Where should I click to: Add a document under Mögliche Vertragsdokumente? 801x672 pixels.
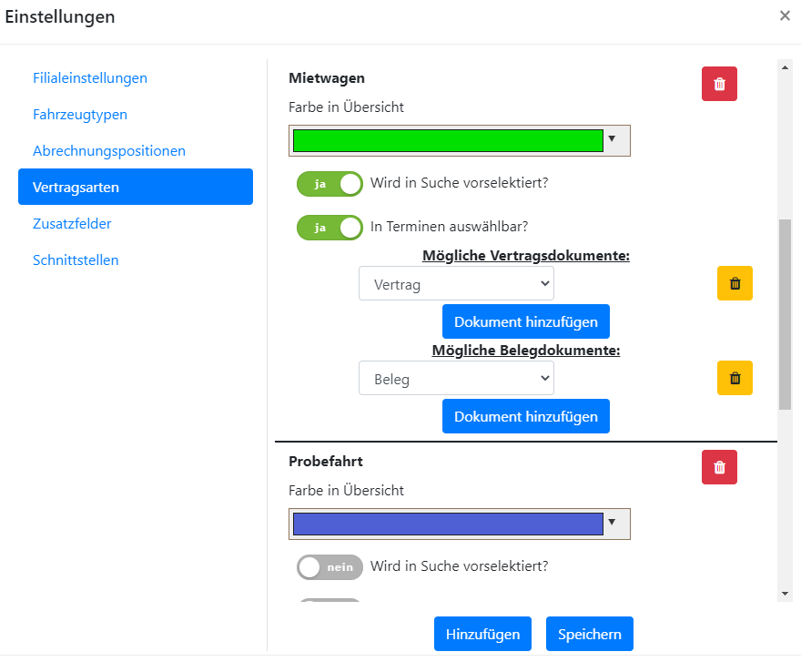526,321
